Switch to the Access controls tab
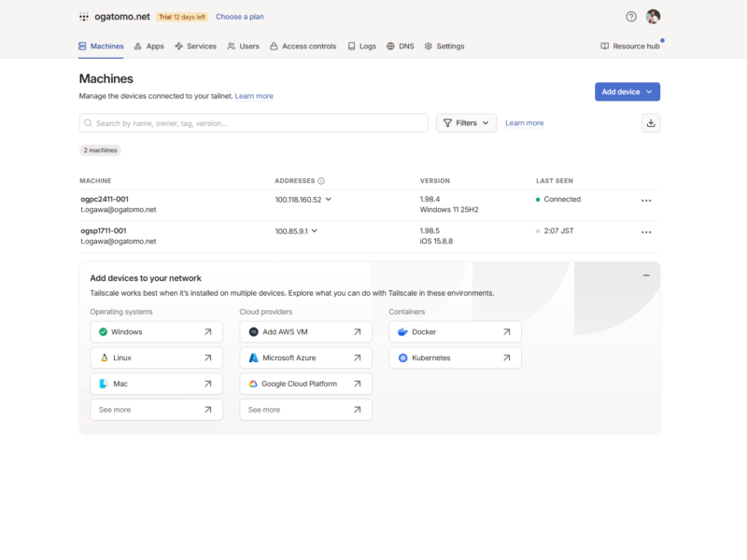The width and height of the screenshot is (747, 560). [303, 46]
